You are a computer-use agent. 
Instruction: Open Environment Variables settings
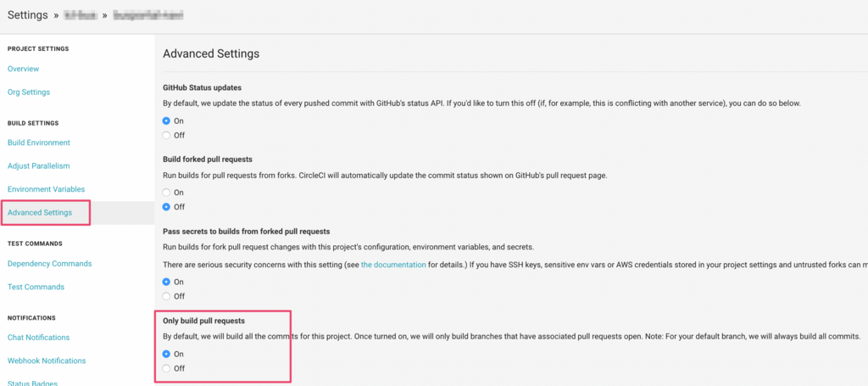[46, 189]
